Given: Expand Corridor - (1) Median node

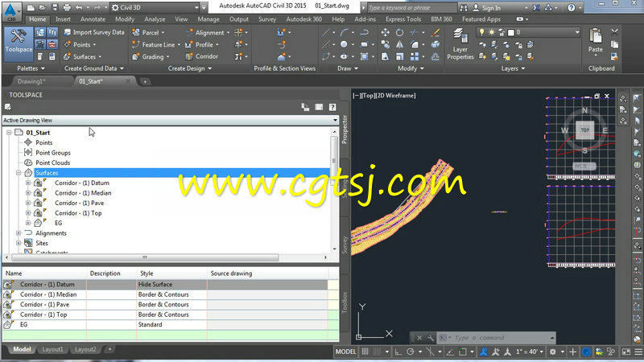Looking at the screenshot, I should [x=28, y=193].
